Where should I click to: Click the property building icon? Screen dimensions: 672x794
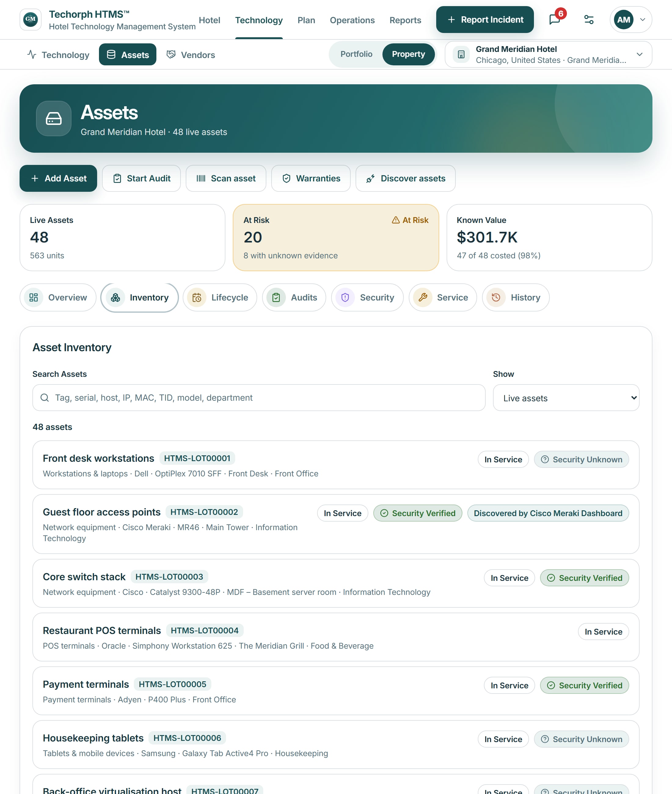(461, 54)
